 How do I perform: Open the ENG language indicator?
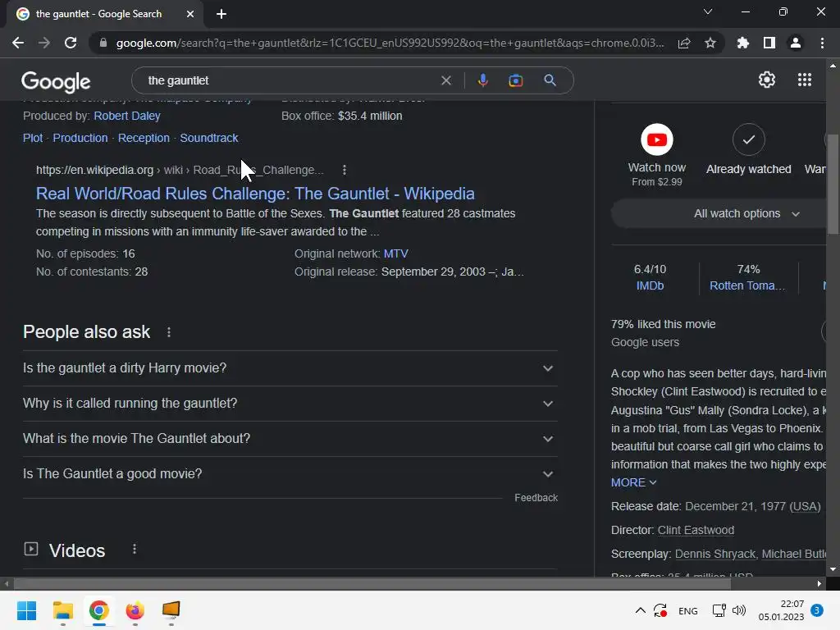[x=688, y=610]
